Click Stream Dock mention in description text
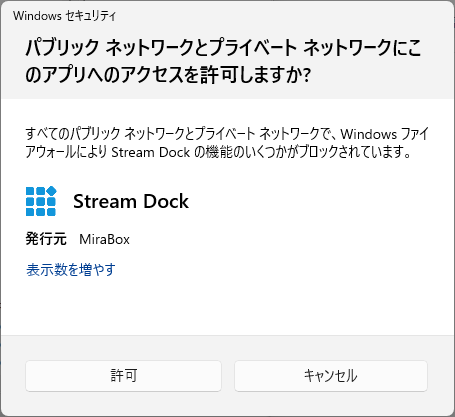Image resolution: width=455 pixels, height=417 pixels. 150,152
